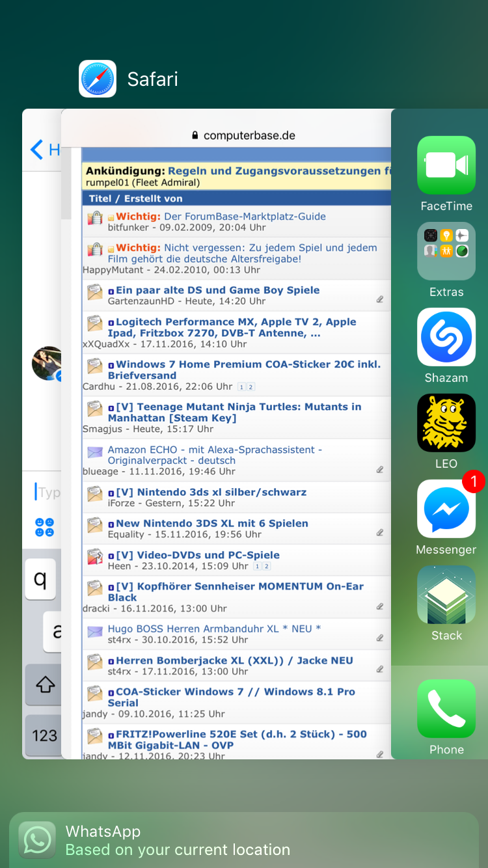
Task: Click the author name xXQuadXx
Action: (107, 344)
